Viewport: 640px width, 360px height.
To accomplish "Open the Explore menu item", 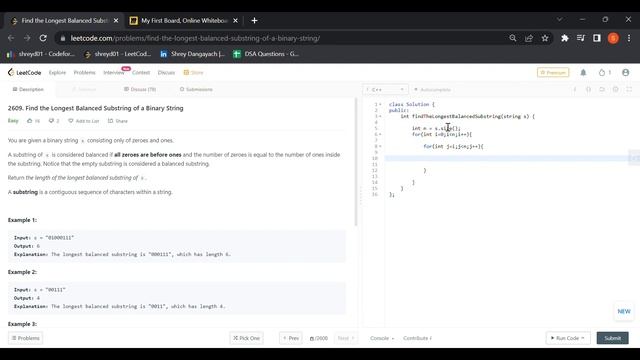I will pyautogui.click(x=57, y=73).
